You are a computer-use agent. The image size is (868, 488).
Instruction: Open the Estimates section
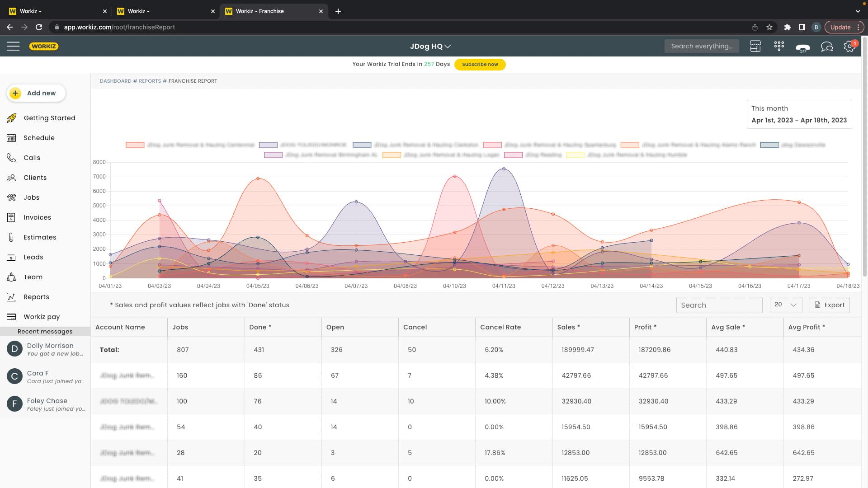tap(40, 237)
